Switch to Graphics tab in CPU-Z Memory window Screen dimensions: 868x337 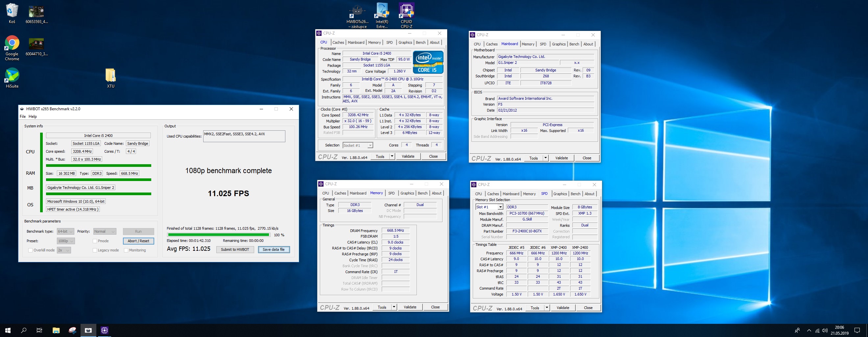coord(407,193)
